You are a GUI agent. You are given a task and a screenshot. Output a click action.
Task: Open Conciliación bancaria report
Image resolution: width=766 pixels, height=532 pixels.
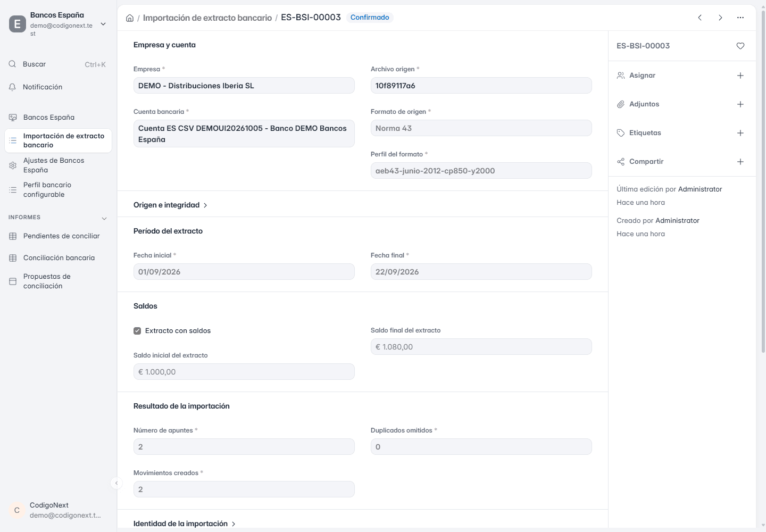coord(59,258)
